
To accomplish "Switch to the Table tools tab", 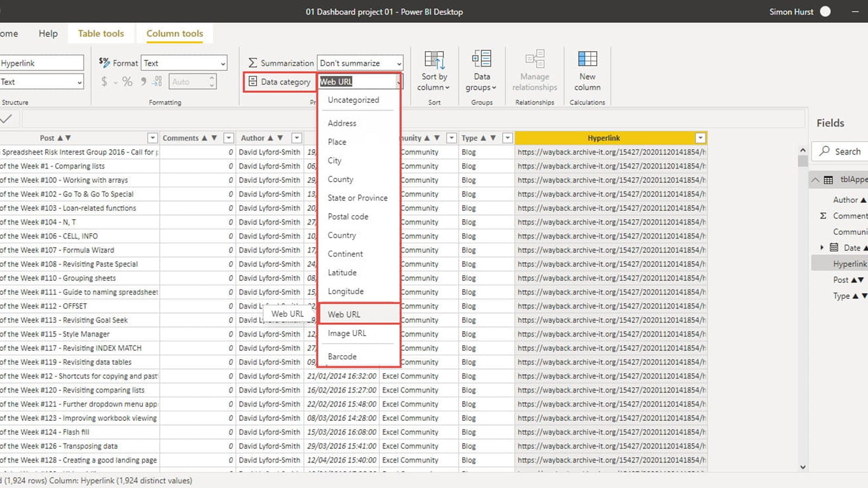I will click(x=101, y=34).
